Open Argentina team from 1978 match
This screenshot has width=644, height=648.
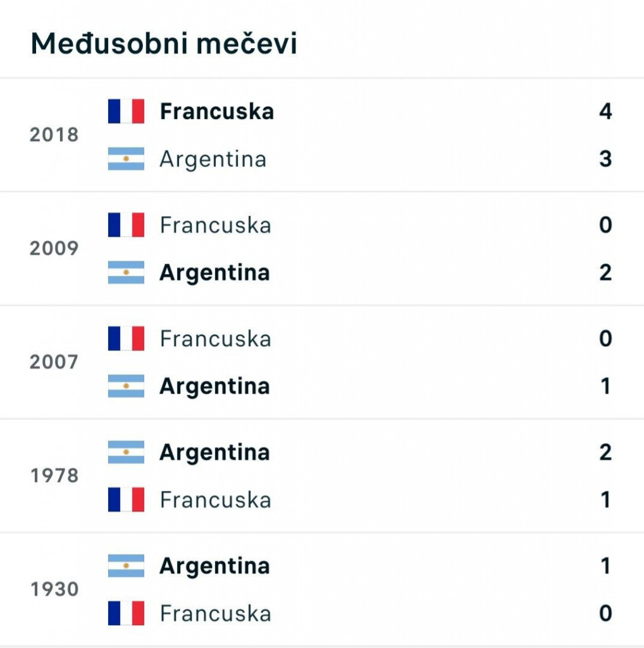[214, 452]
